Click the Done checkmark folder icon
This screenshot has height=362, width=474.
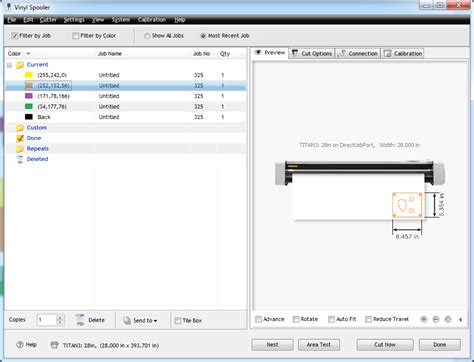tap(20, 138)
